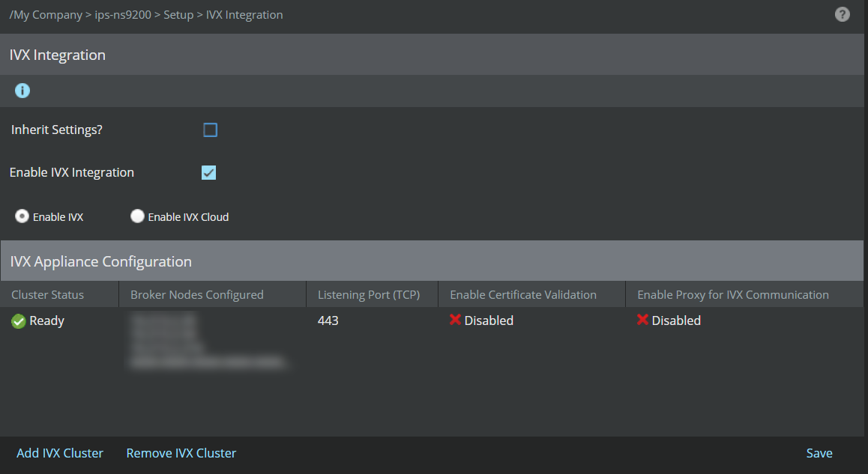This screenshot has height=474, width=868.
Task: Select the Ready cluster status cell
Action: click(46, 320)
